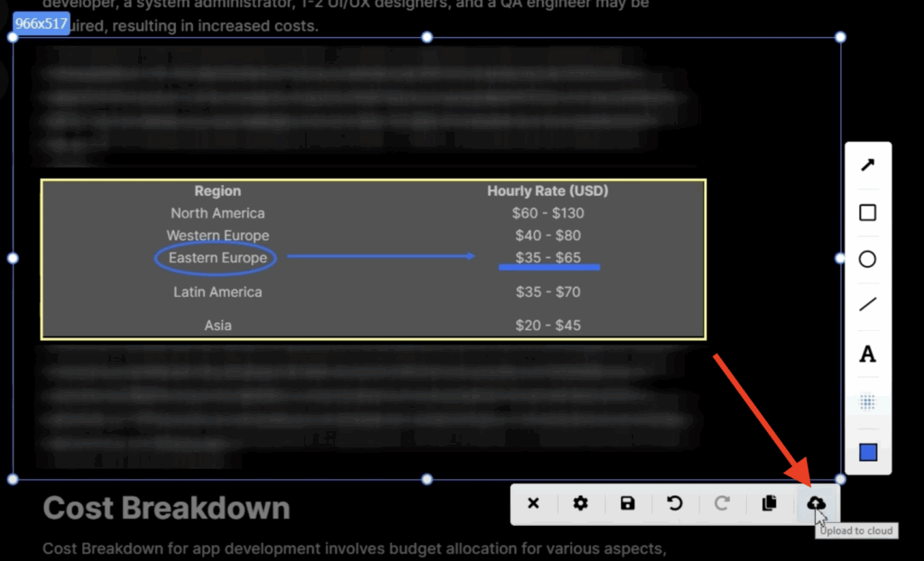Viewport: 924px width, 561px height.
Task: Select the straight line tool
Action: click(867, 305)
